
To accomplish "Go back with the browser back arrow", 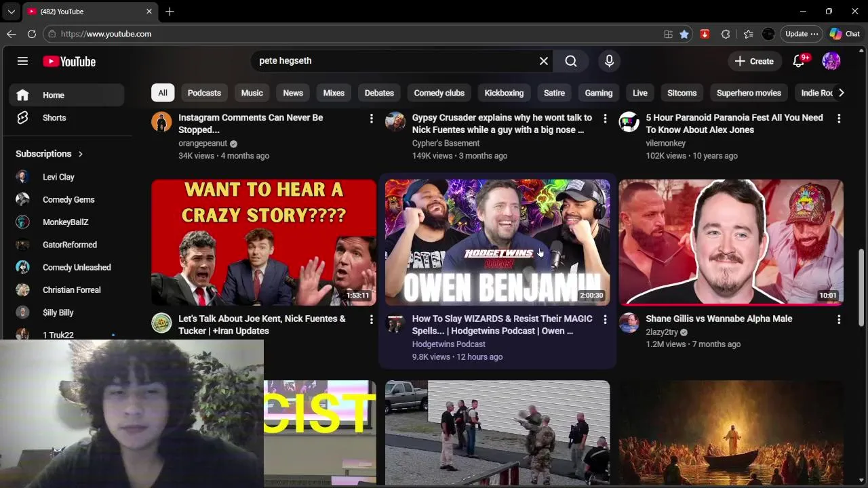I will point(12,34).
